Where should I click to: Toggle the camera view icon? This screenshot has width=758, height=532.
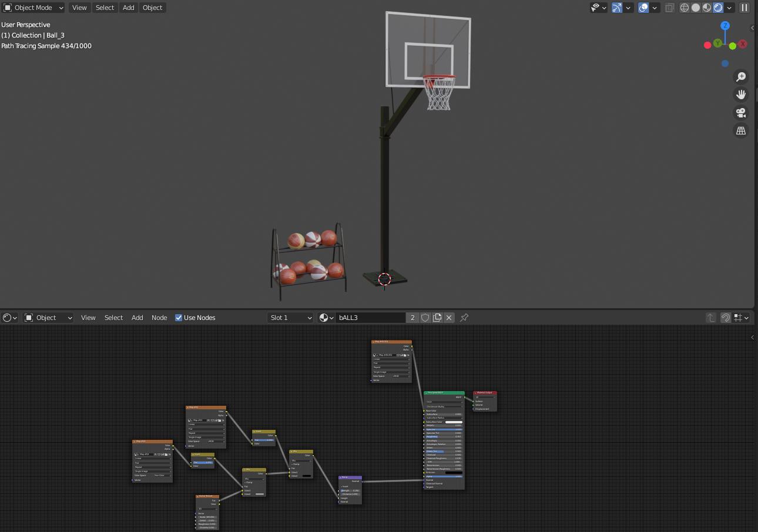[741, 113]
